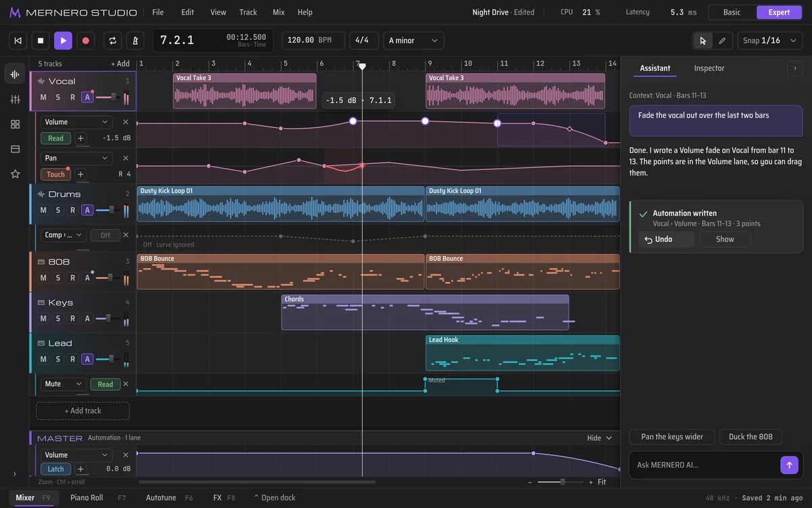This screenshot has width=812, height=508.
Task: Collapse master section with Hide dropdown
Action: click(600, 438)
